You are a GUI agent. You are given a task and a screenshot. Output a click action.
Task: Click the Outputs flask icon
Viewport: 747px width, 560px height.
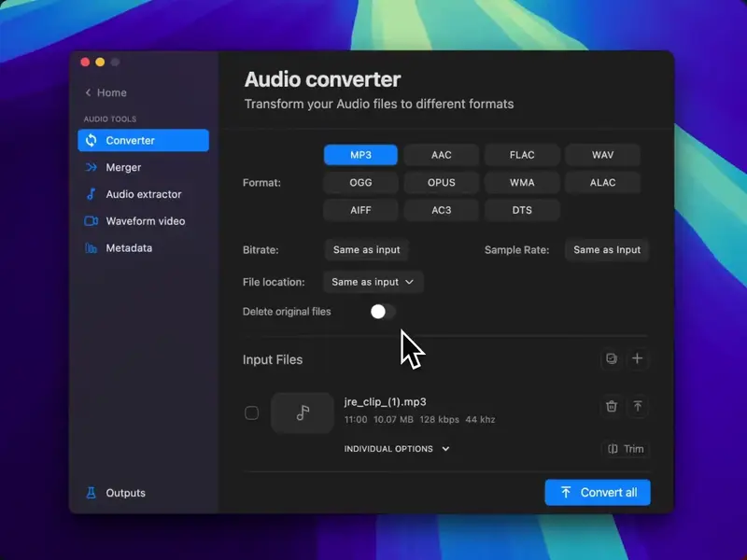coord(91,493)
